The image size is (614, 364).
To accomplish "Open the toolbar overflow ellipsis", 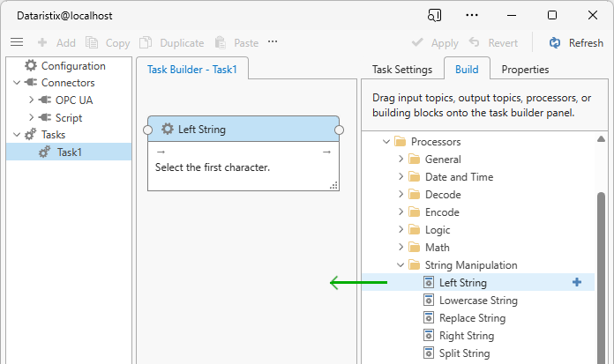I will click(273, 41).
